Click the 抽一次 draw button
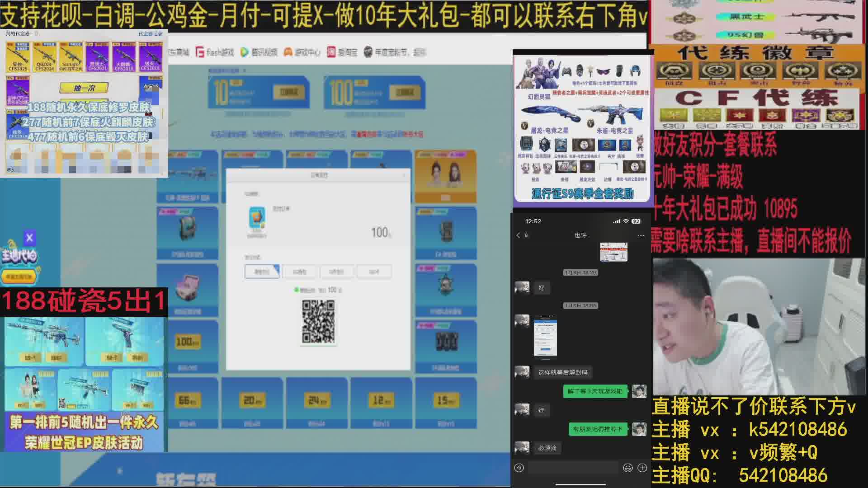The height and width of the screenshot is (488, 868). click(84, 88)
